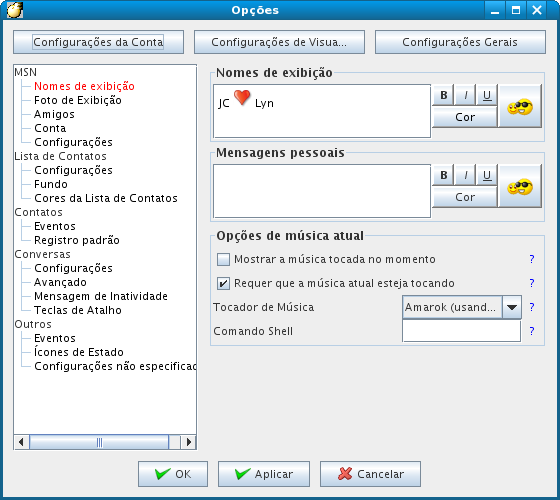Enable Mostrar a música tocada no momento

point(223,259)
